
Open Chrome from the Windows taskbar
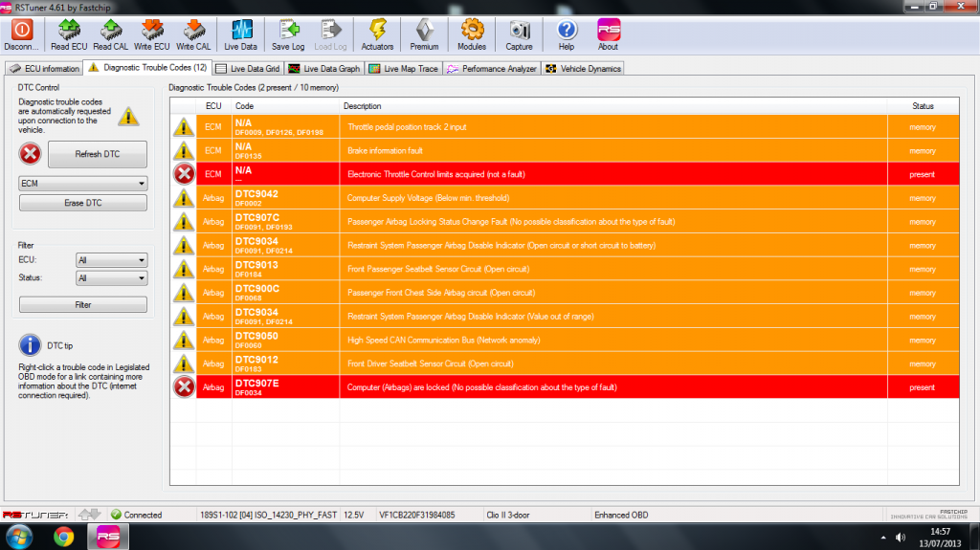(x=63, y=537)
